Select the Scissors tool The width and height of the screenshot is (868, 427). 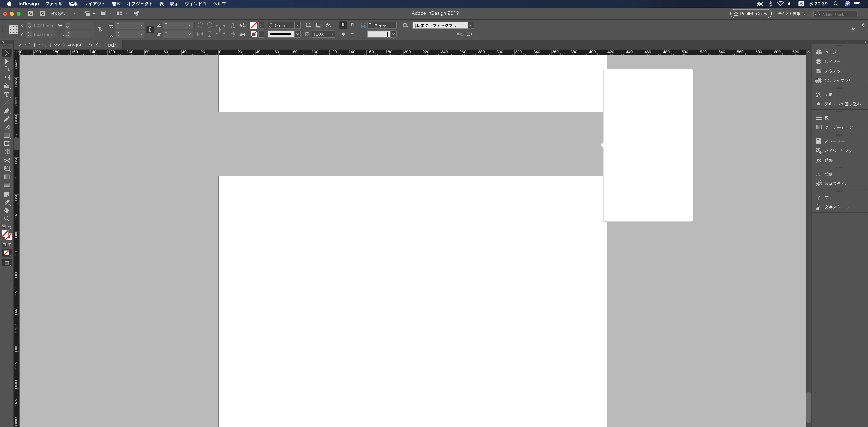[6, 160]
